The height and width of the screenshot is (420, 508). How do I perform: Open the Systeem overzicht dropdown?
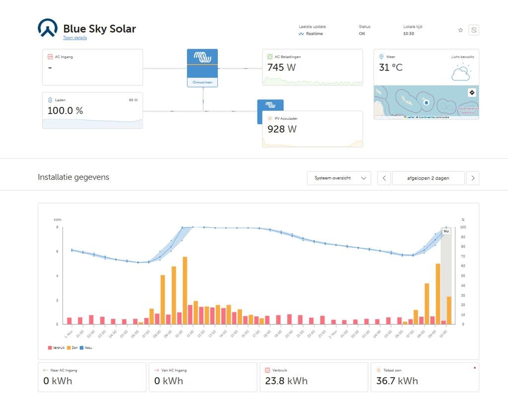339,178
